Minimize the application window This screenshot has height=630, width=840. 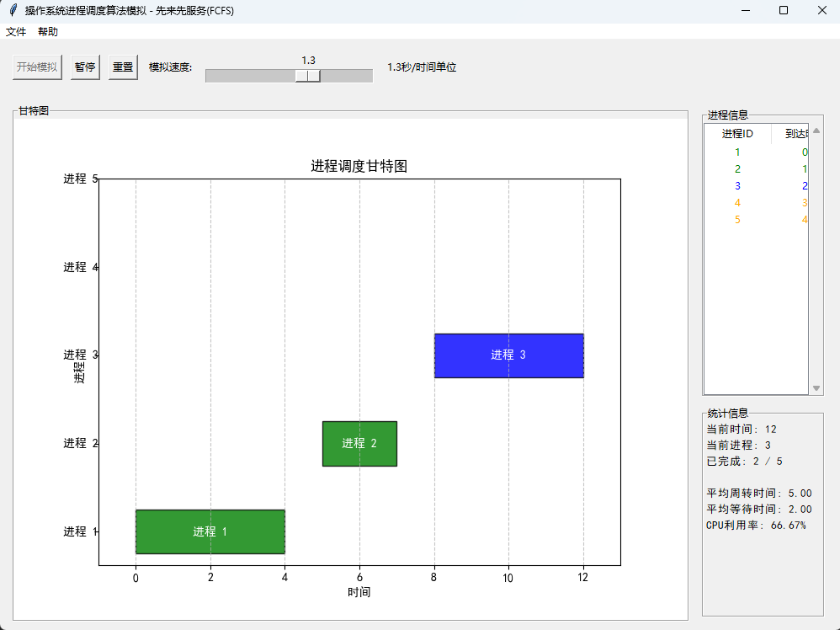click(x=745, y=10)
